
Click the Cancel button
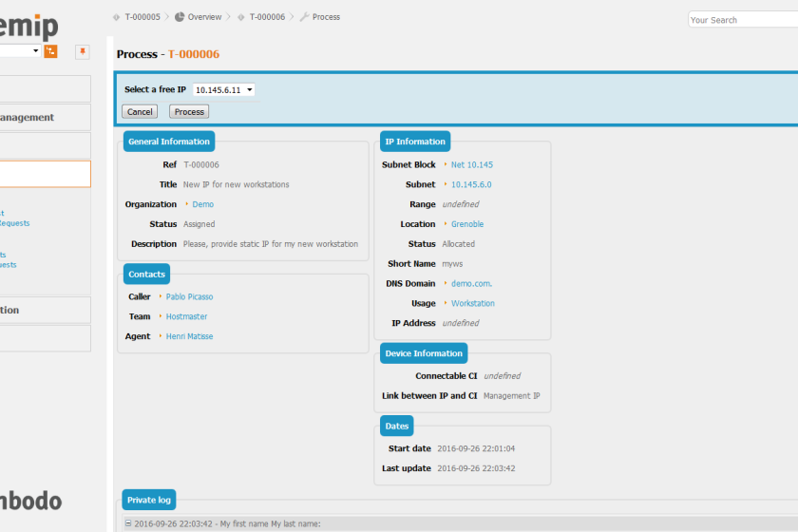[x=140, y=111]
